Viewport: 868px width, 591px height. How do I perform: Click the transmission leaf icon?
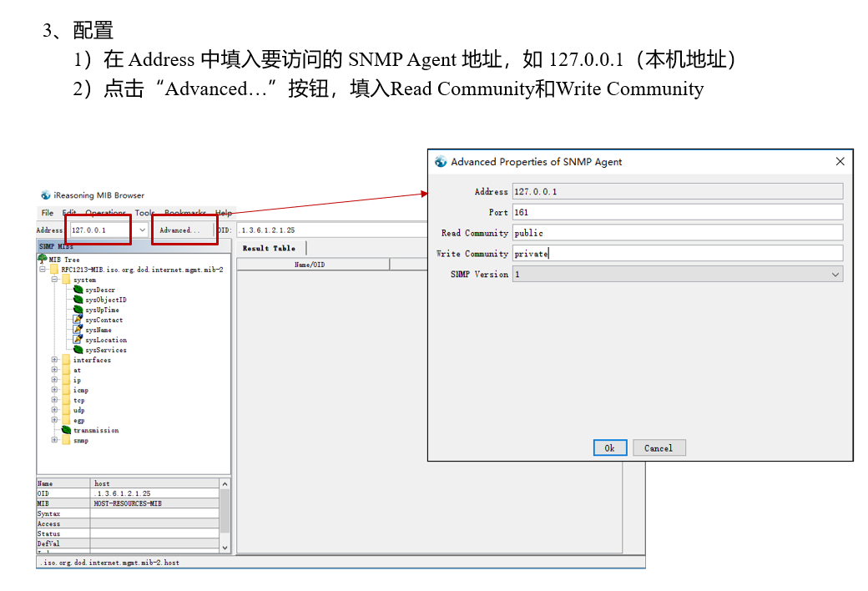click(67, 430)
